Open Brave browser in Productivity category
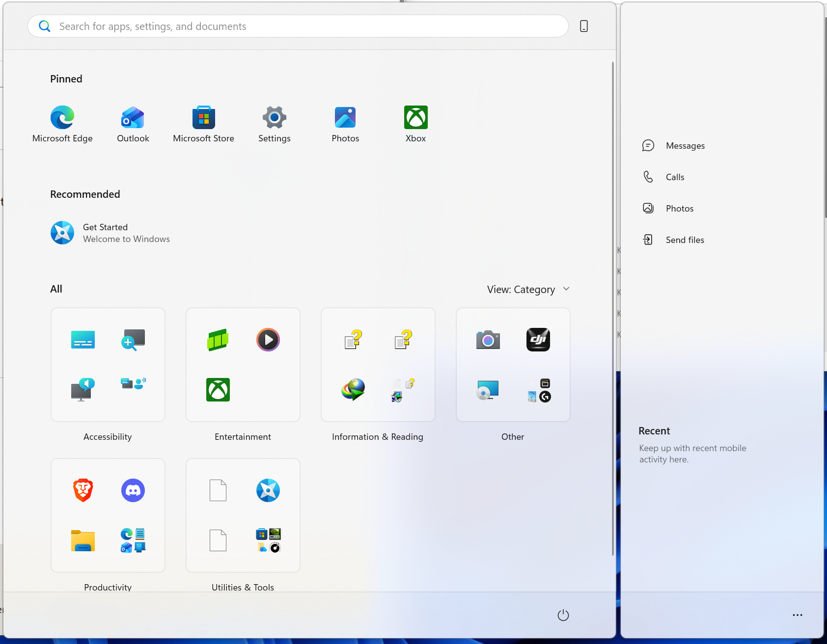This screenshot has height=644, width=827. click(x=83, y=490)
